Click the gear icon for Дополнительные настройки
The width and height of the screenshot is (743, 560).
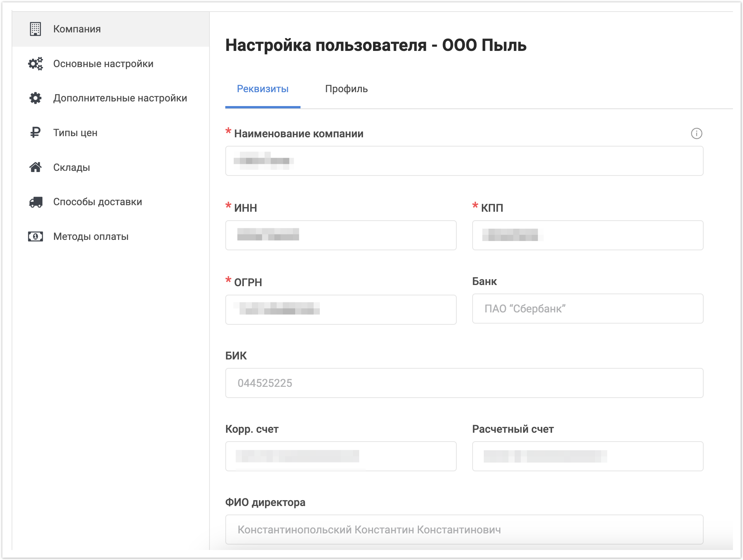point(35,98)
